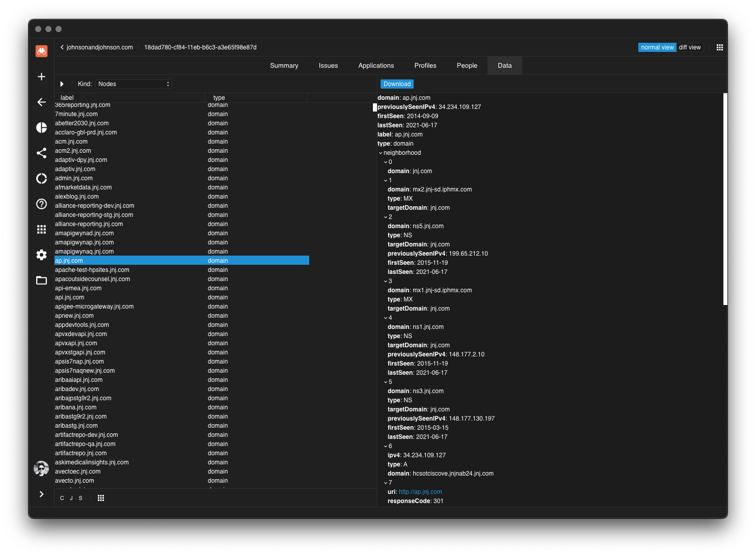Collapse neighborhood item 6

point(386,446)
